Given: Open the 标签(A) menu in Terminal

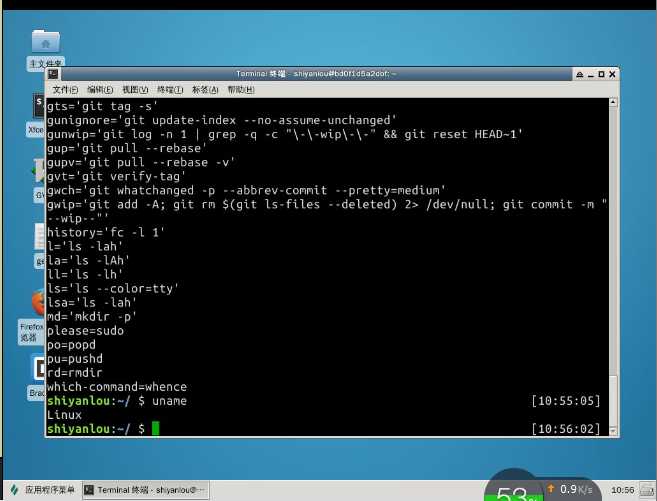Looking at the screenshot, I should coord(205,90).
